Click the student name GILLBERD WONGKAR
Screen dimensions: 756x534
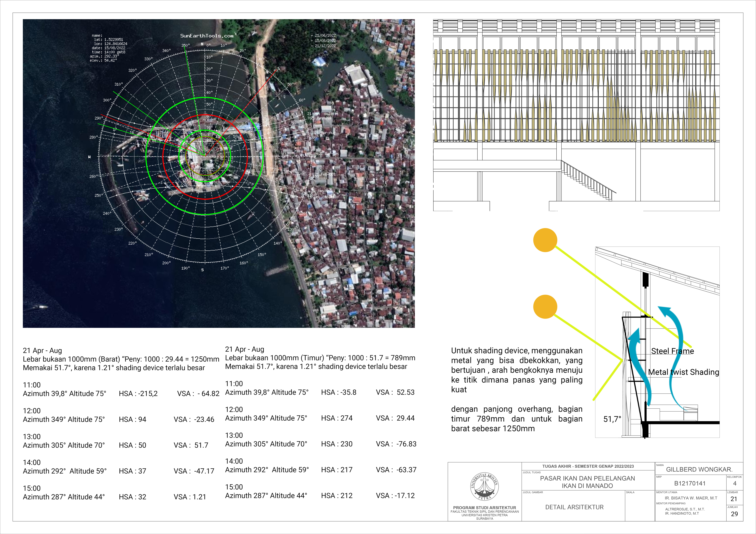[x=699, y=470]
